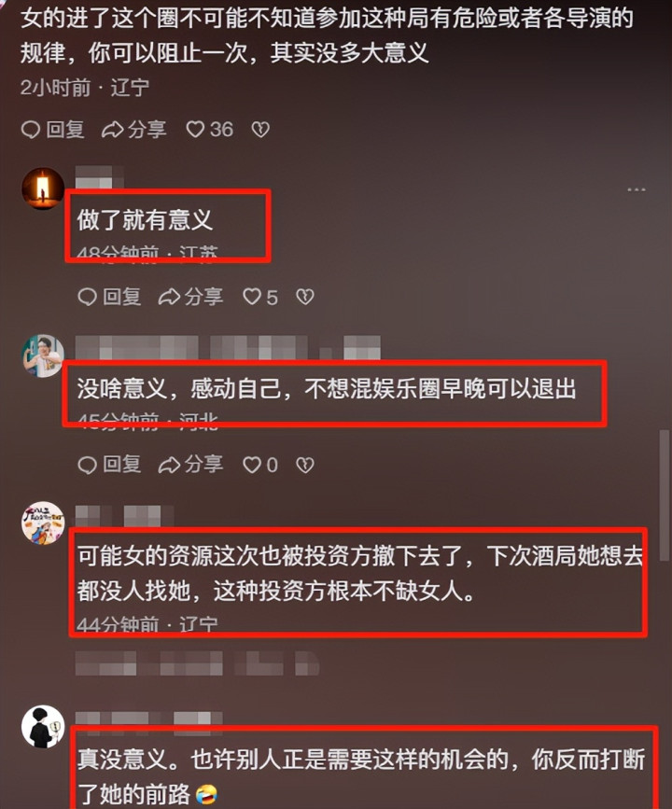Open the three-dot menu beside the 江苏 comment
The height and width of the screenshot is (809, 672).
pos(636,189)
